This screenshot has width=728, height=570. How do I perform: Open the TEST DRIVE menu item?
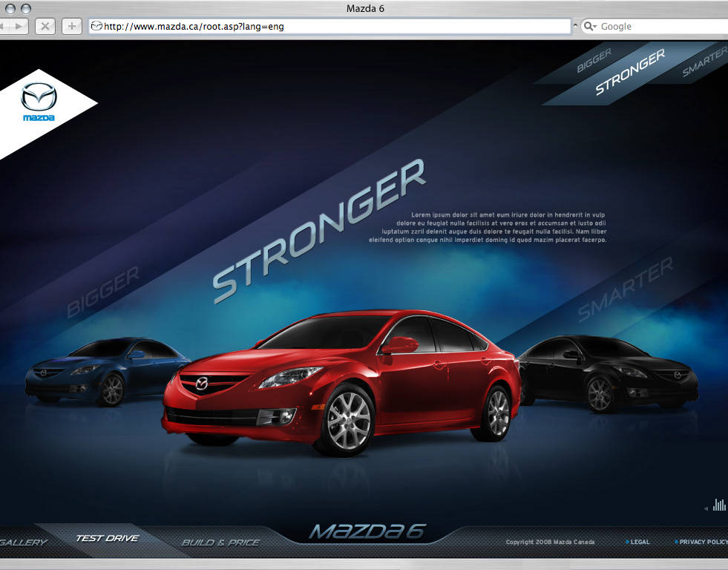108,538
